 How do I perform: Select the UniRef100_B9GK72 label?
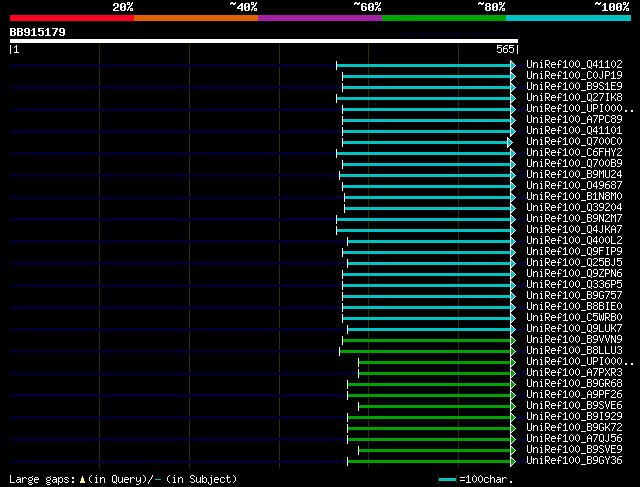pyautogui.click(x=574, y=428)
